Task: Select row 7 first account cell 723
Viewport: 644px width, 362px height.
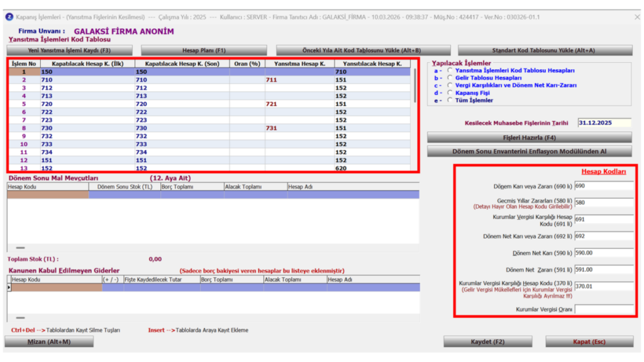Action: (87, 120)
